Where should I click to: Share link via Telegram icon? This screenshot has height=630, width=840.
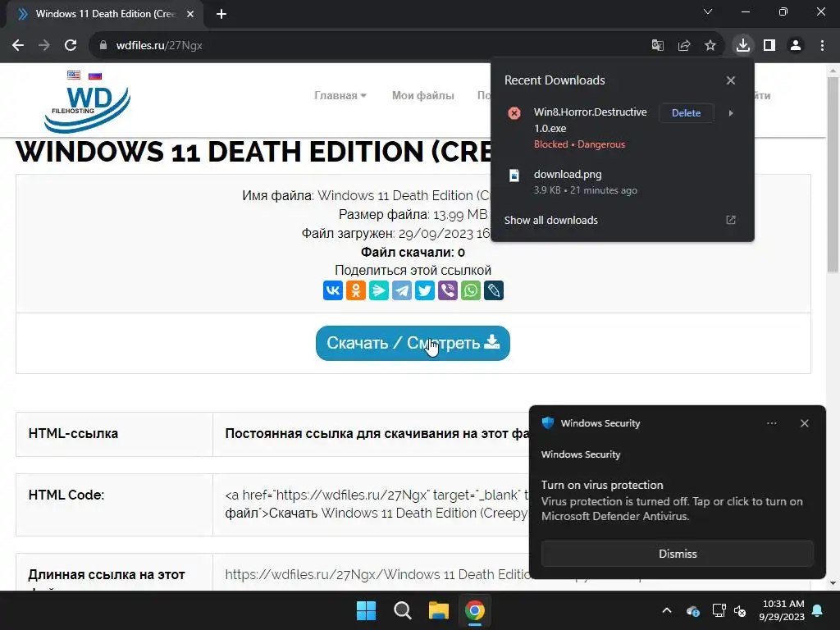click(x=402, y=290)
